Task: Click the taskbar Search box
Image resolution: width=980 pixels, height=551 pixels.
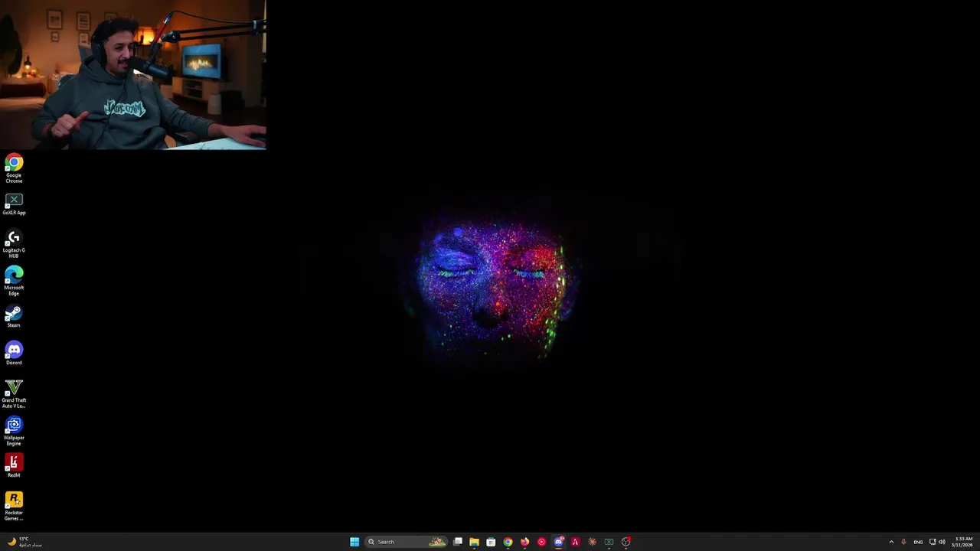Action: (405, 542)
